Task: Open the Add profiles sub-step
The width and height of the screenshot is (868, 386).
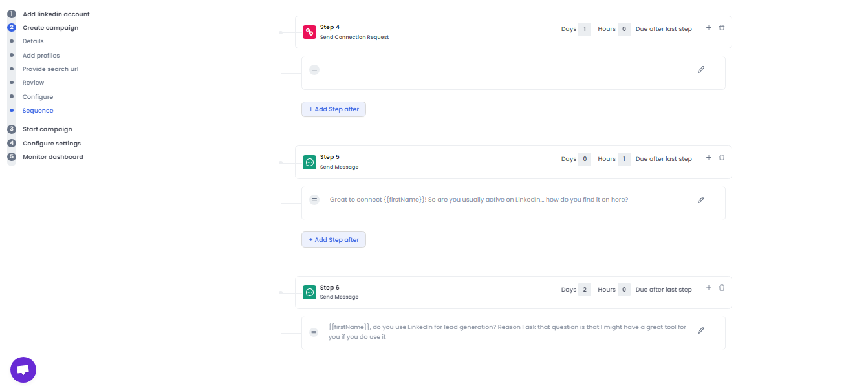Action: [41, 56]
